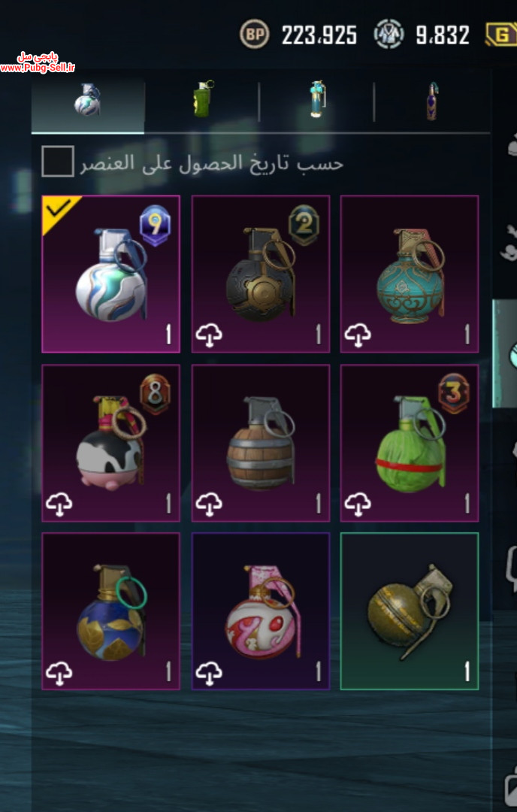Tap the silver fragment currency icon
517x812 pixels.
pos(389,34)
